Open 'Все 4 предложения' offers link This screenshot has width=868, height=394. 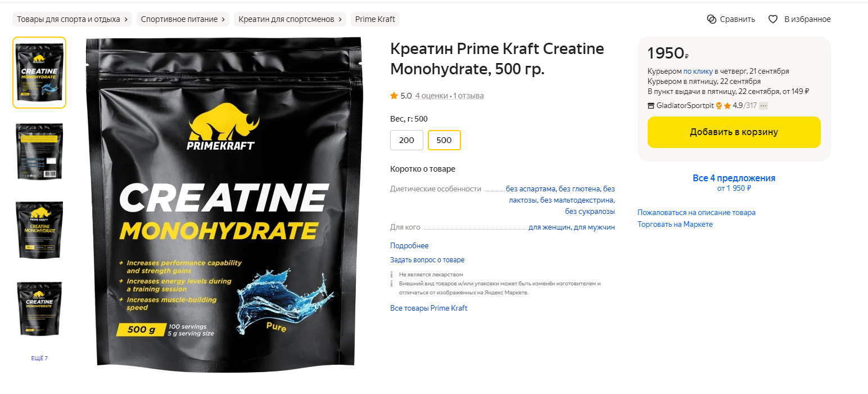[x=734, y=178]
